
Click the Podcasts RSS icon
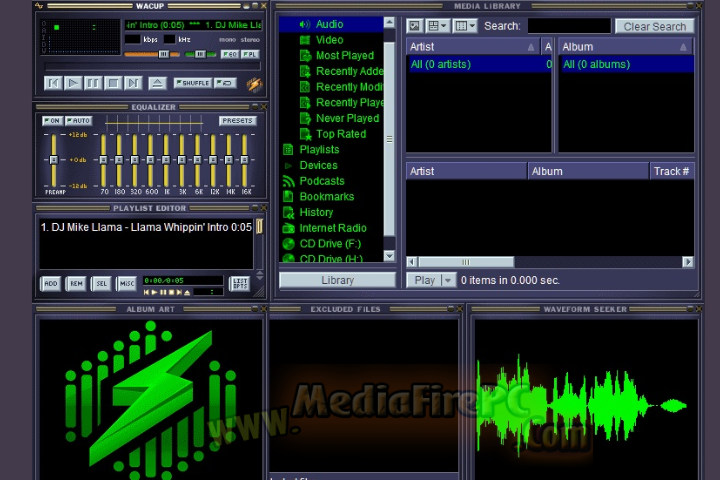[x=288, y=181]
